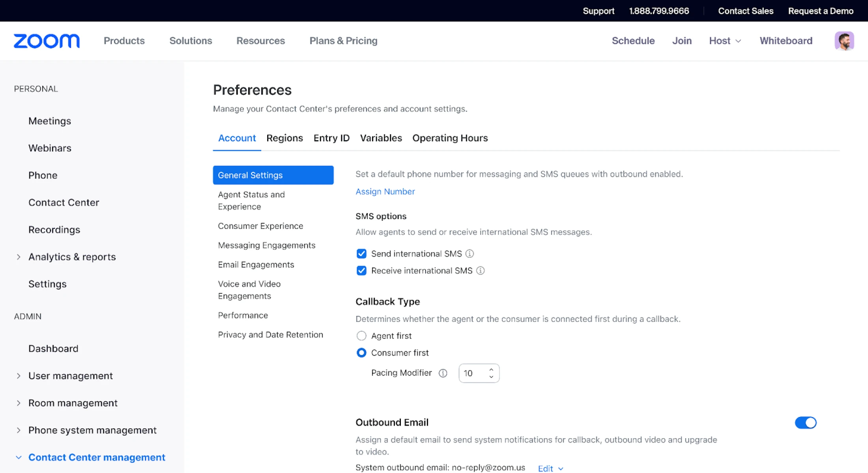
Task: Go to Webinars in sidebar
Action: [x=50, y=148]
